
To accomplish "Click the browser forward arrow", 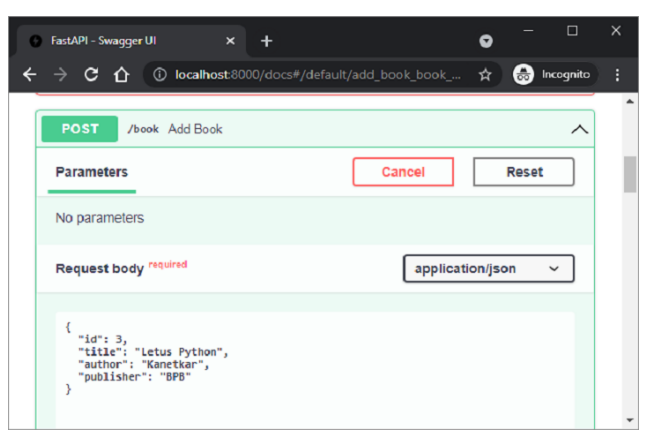I will click(x=60, y=75).
